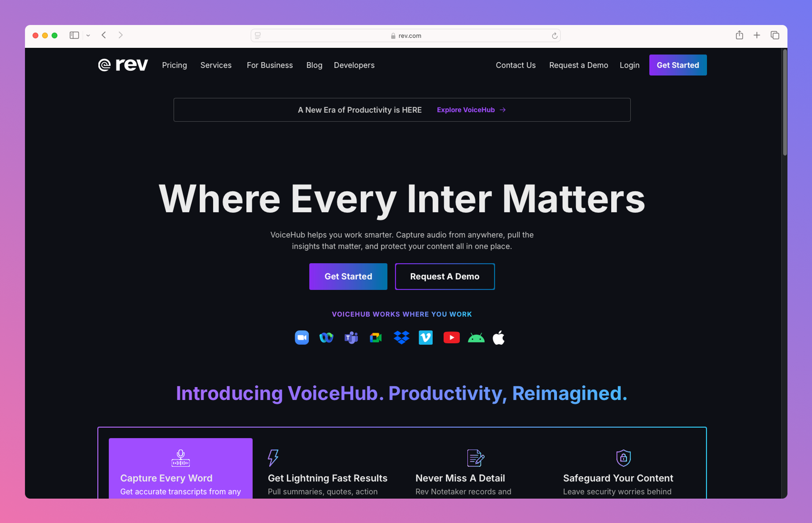Image resolution: width=812 pixels, height=523 pixels.
Task: Click the Login link
Action: click(629, 65)
